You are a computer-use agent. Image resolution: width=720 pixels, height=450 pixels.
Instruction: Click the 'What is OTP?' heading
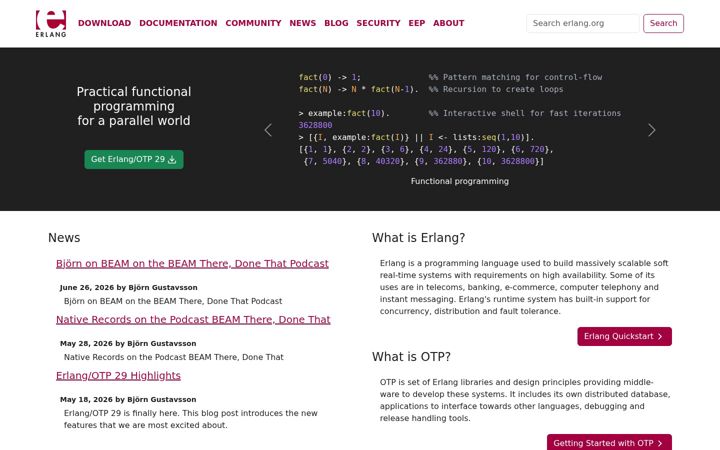[x=411, y=357]
